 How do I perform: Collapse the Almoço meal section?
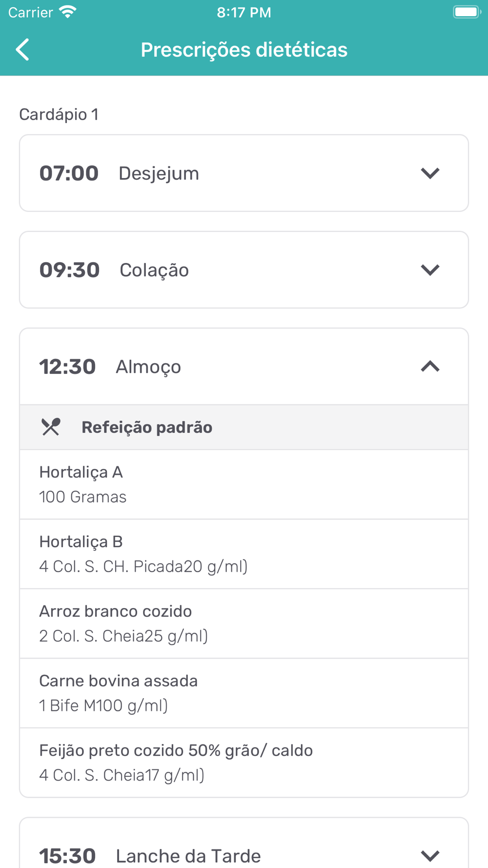pyautogui.click(x=430, y=367)
